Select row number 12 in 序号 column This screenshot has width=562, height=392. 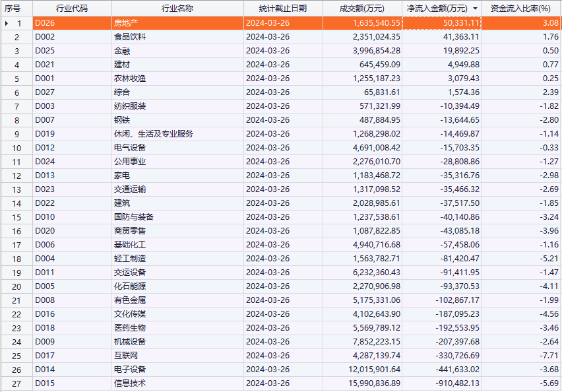pyautogui.click(x=16, y=176)
